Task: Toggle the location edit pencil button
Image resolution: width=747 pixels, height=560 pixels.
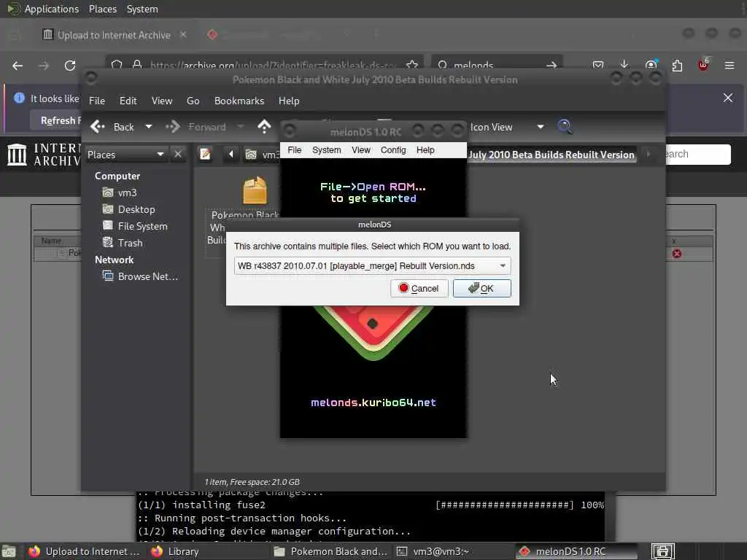Action: pyautogui.click(x=205, y=155)
